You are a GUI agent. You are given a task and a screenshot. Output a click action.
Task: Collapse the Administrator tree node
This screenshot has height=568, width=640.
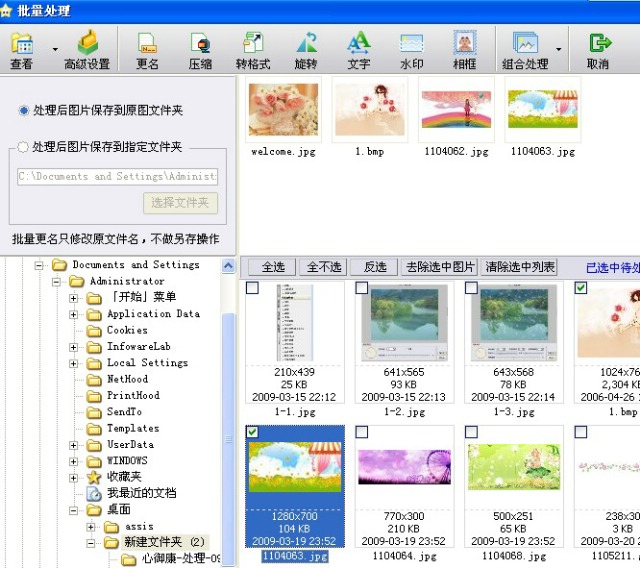pos(56,282)
